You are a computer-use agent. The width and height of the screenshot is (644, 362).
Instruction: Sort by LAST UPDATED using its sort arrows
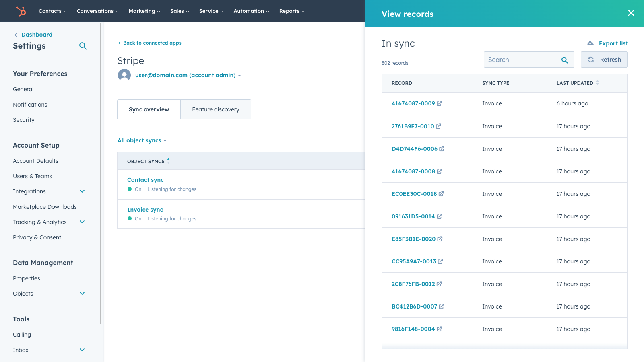point(597,83)
